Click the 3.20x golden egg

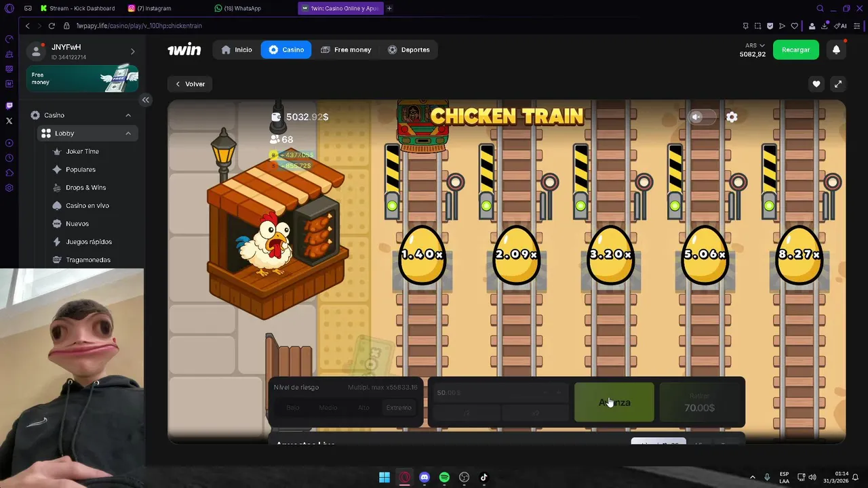pyautogui.click(x=611, y=255)
